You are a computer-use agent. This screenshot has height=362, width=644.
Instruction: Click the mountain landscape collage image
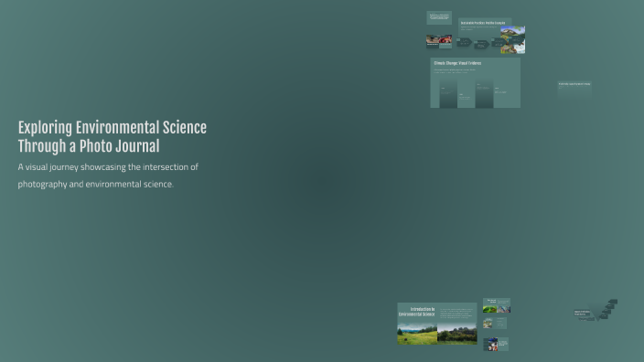click(512, 40)
